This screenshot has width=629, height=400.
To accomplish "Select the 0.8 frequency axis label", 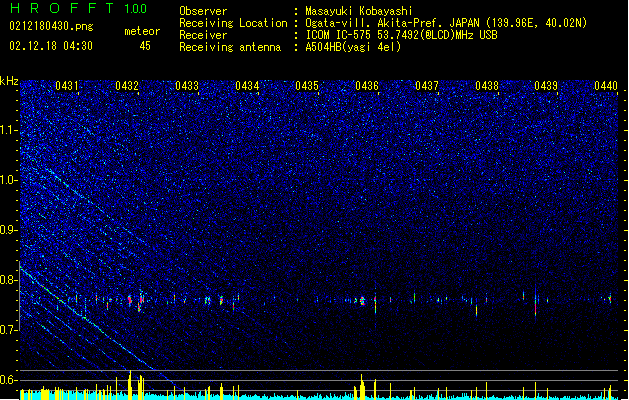I will pos(8,280).
